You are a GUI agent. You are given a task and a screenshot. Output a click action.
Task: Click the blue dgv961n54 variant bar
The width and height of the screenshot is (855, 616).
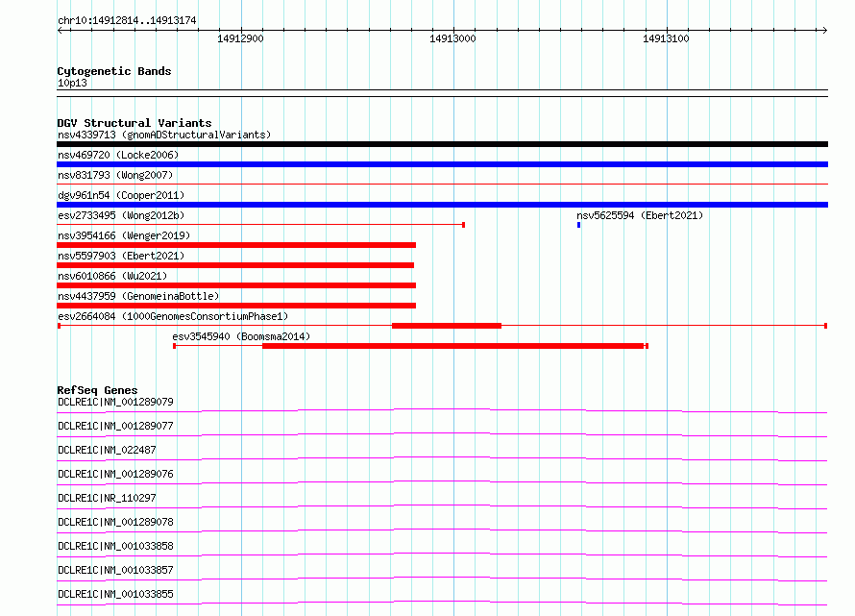pos(442,205)
